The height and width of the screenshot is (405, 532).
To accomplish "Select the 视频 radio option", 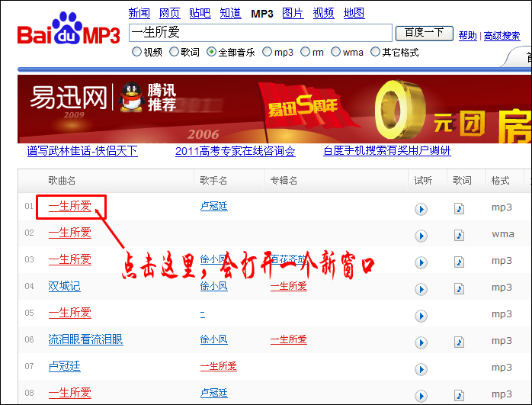I will tap(136, 52).
